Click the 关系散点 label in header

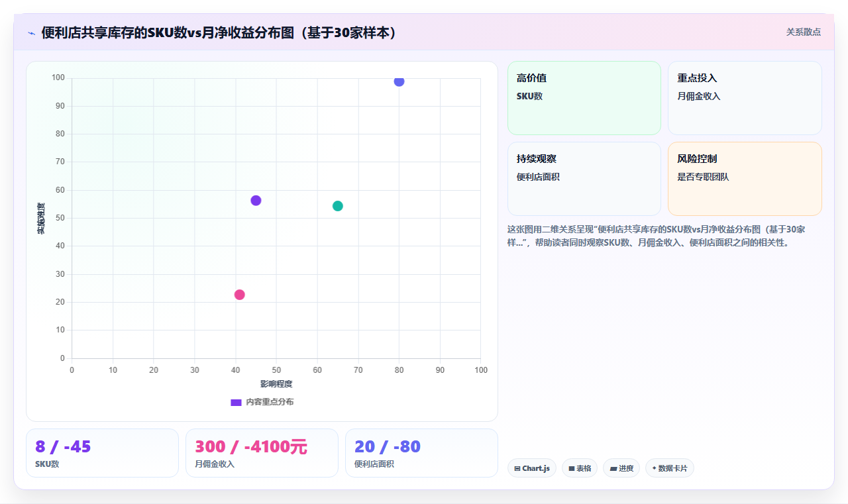click(x=803, y=32)
